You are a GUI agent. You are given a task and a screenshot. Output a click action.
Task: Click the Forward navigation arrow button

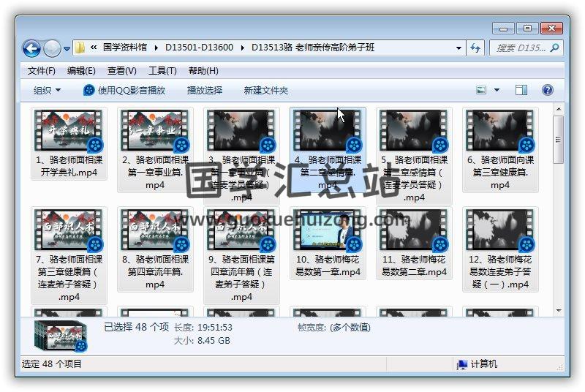pos(52,48)
